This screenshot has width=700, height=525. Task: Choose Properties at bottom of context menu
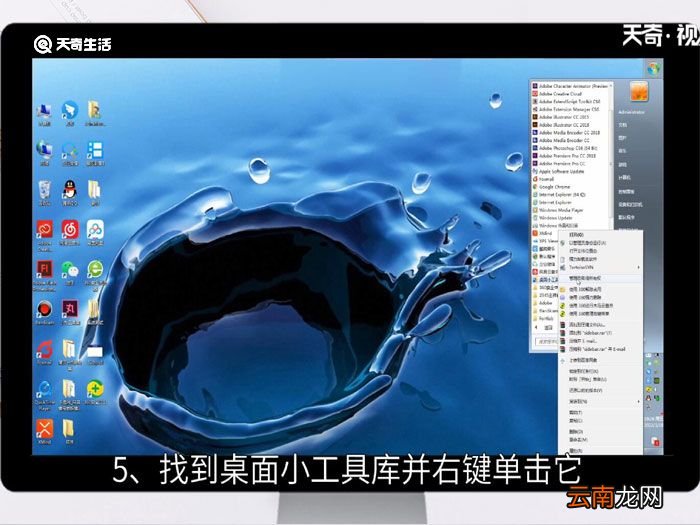point(600,451)
